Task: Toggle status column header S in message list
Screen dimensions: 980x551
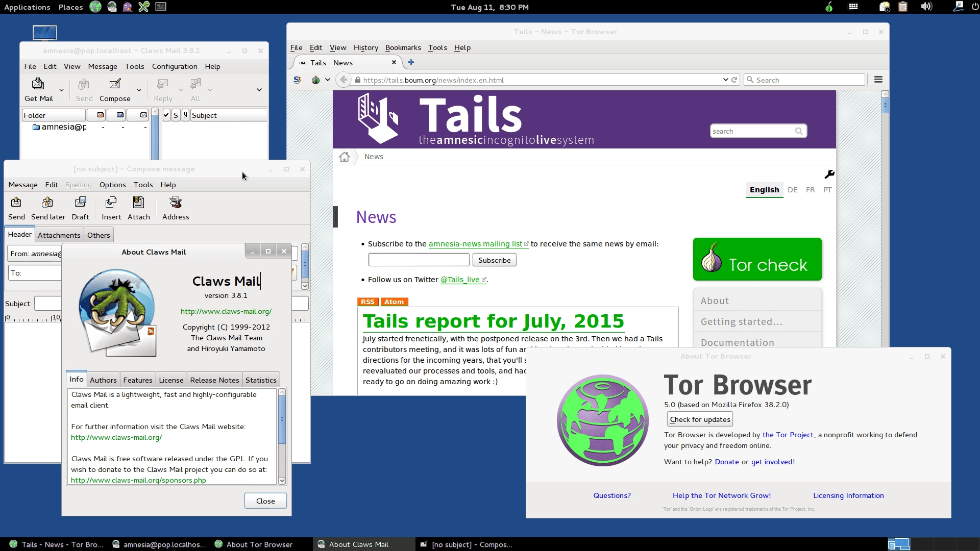Action: point(176,115)
